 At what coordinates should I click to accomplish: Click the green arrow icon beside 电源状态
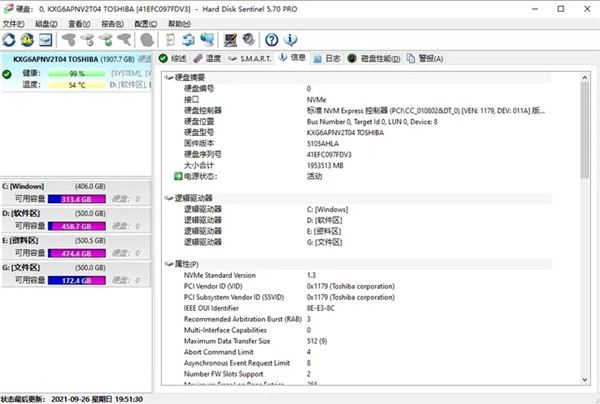pos(178,176)
